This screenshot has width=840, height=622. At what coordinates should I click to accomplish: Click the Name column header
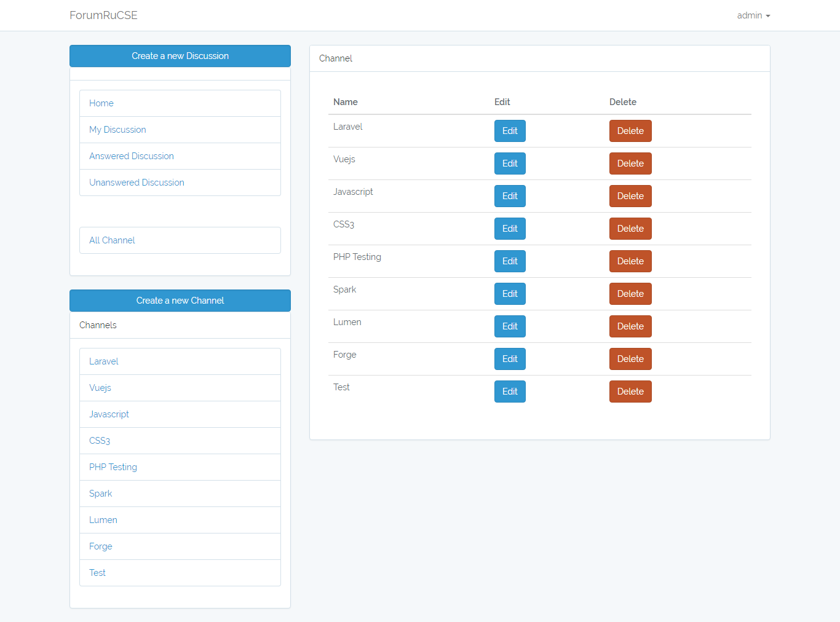click(x=346, y=102)
